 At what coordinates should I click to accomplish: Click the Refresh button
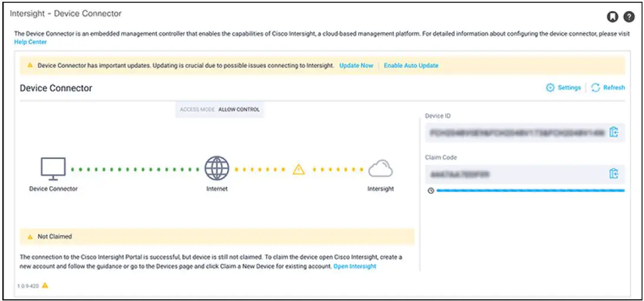[608, 87]
